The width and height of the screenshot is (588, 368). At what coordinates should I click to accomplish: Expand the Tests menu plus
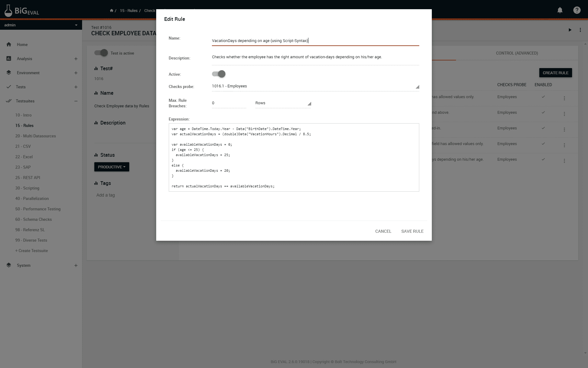tap(76, 87)
